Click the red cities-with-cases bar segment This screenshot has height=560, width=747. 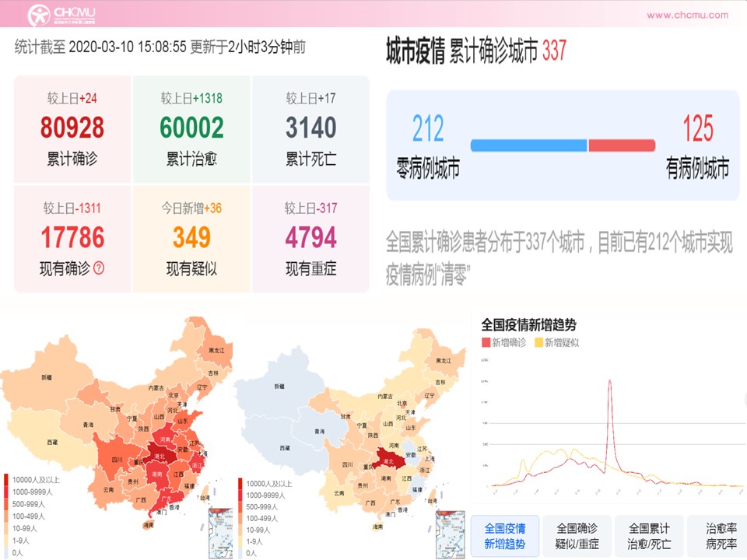coord(621,145)
